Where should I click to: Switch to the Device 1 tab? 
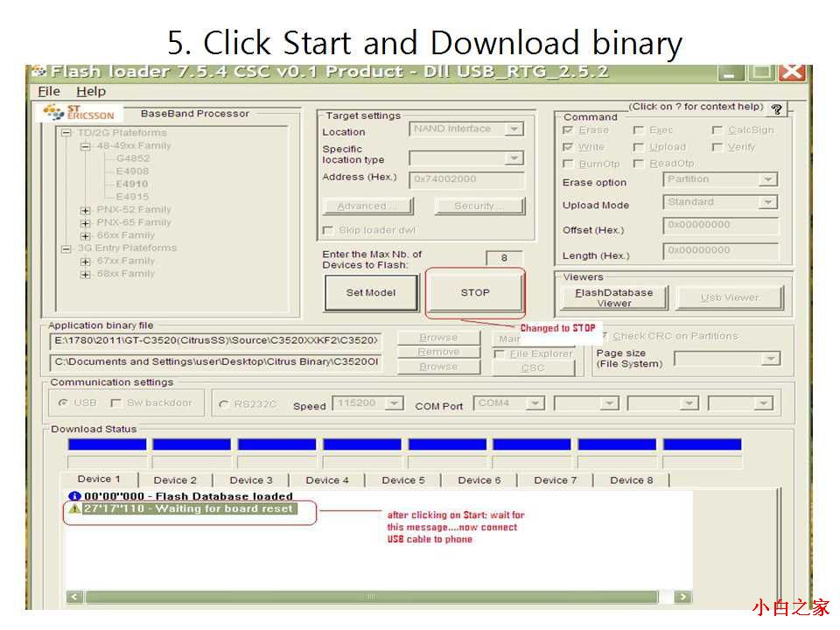[99, 479]
